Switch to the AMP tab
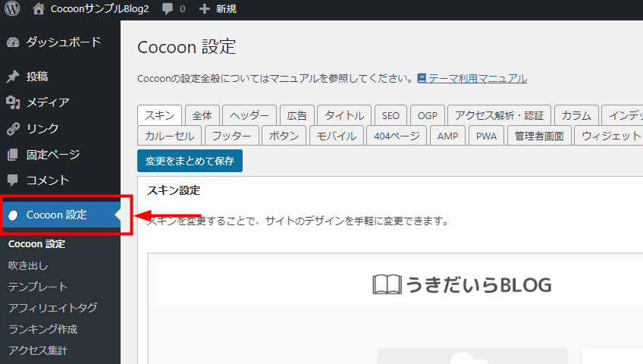The image size is (643, 364). pos(448,136)
